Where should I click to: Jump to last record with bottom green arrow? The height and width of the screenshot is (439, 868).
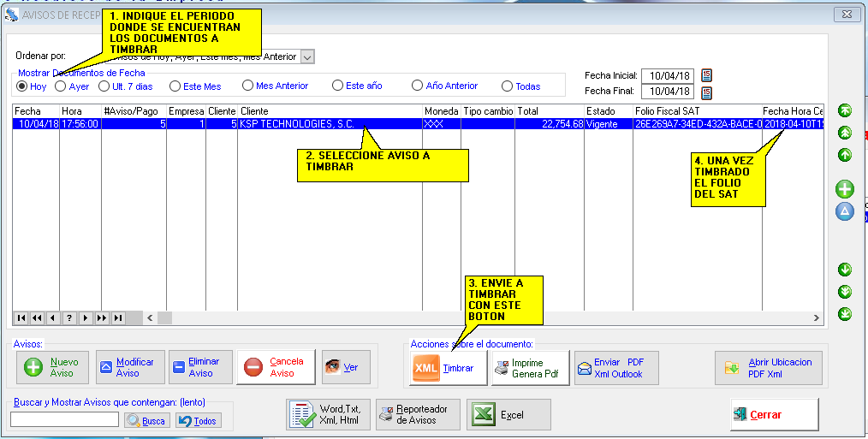(x=845, y=314)
